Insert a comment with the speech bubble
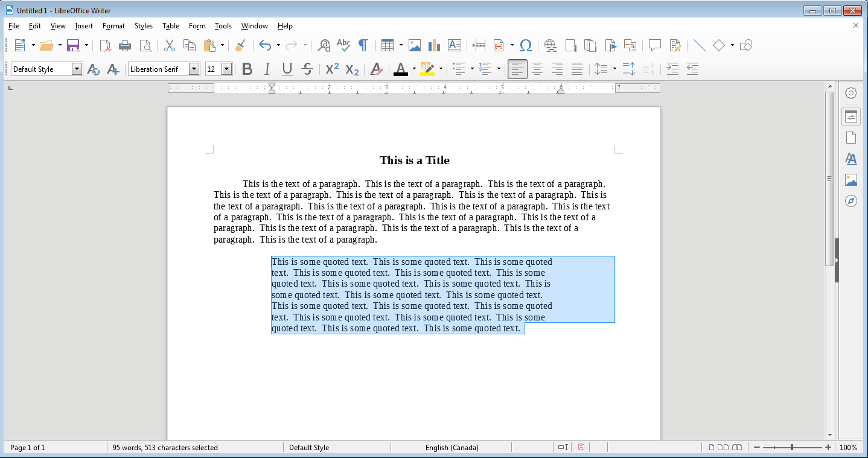Image resolution: width=868 pixels, height=458 pixels. pos(655,45)
